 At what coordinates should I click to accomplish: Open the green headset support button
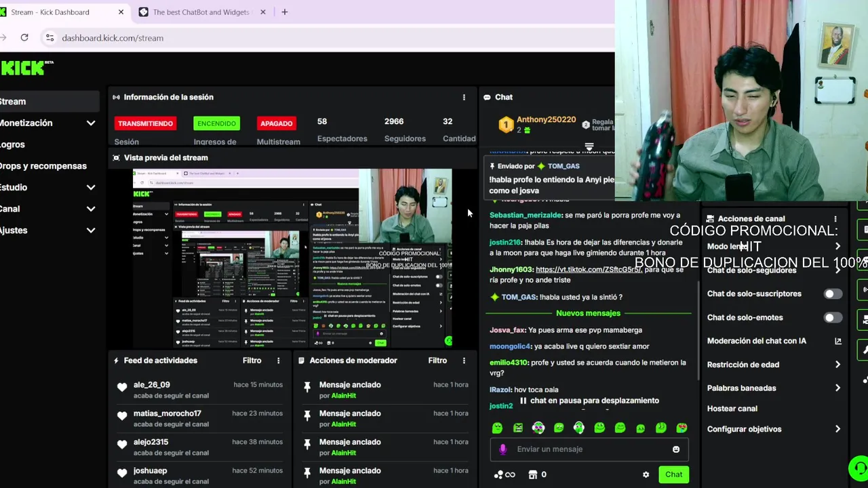click(x=859, y=468)
